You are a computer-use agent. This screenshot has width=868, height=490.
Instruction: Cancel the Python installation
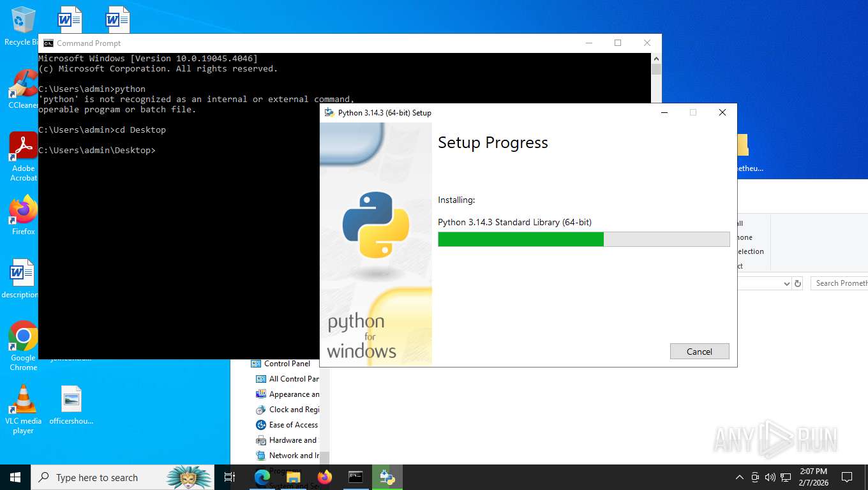pyautogui.click(x=700, y=352)
